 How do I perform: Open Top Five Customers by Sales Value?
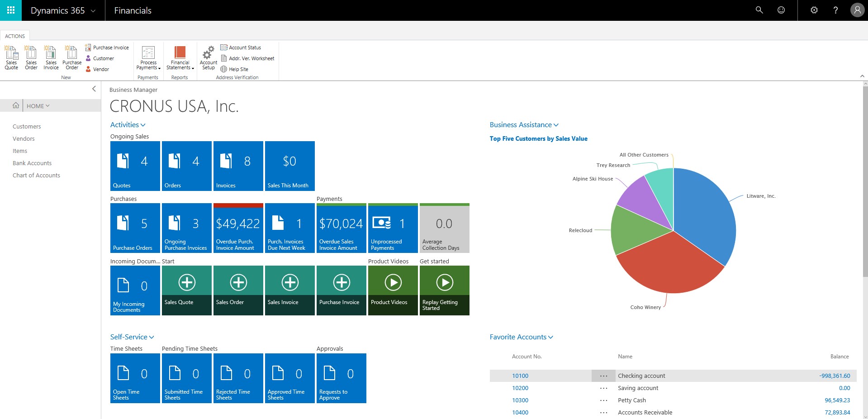coord(539,139)
